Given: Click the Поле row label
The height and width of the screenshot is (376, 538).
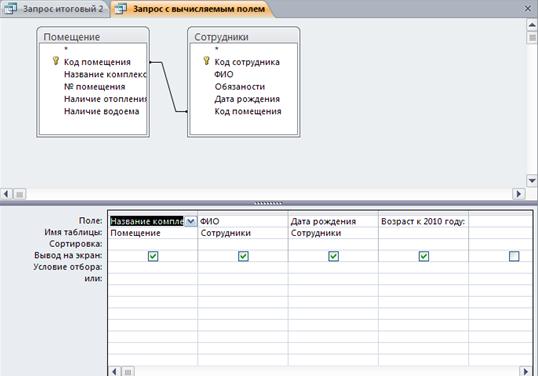Looking at the screenshot, I should 91,221.
